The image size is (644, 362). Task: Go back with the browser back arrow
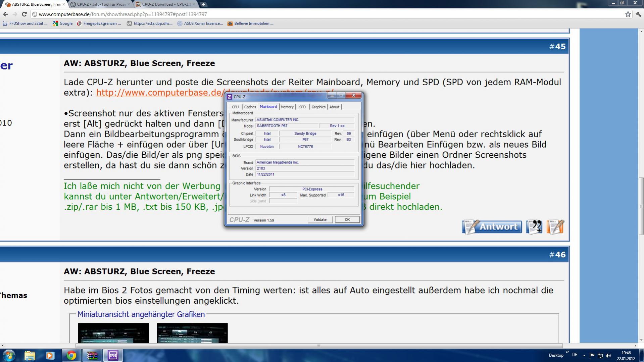coord(5,14)
